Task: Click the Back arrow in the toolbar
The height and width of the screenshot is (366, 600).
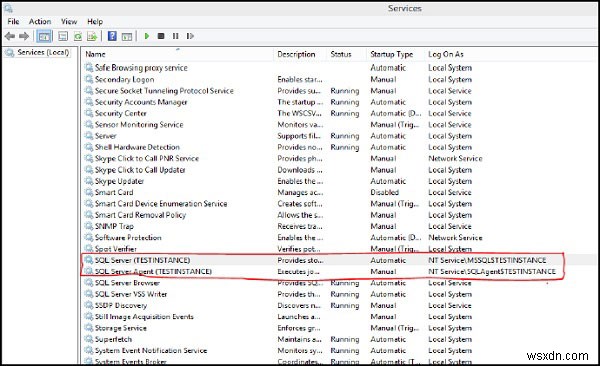Action: pyautogui.click(x=10, y=36)
